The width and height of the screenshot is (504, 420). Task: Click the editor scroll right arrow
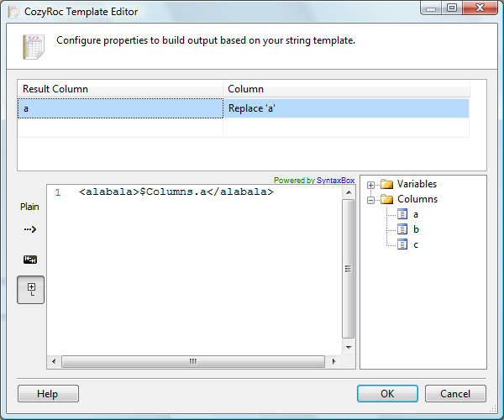point(334,361)
